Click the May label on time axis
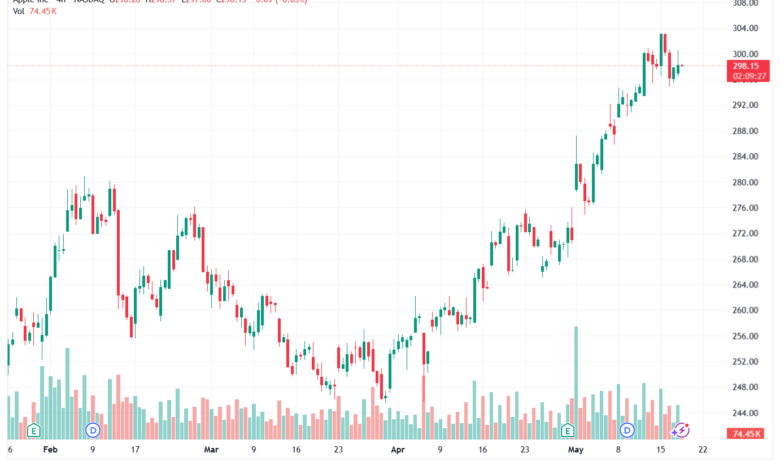Screen dimensions: 780x470 point(576,450)
